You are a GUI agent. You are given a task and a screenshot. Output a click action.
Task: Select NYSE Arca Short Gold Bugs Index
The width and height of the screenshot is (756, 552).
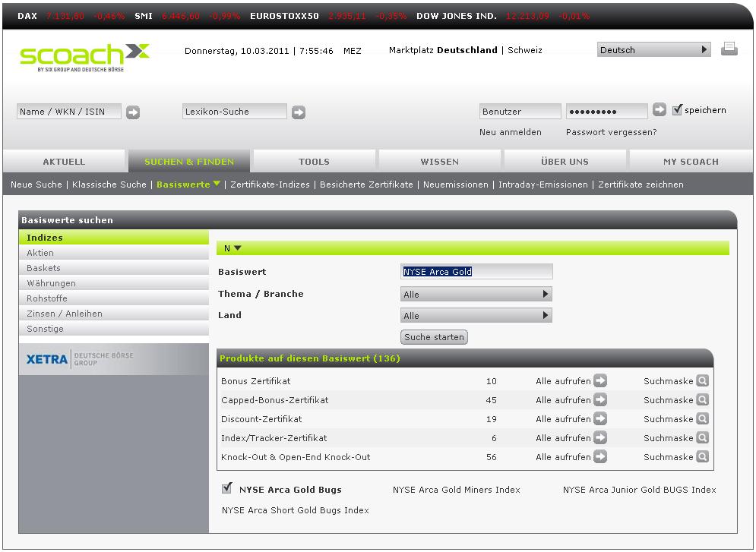pyautogui.click(x=295, y=510)
